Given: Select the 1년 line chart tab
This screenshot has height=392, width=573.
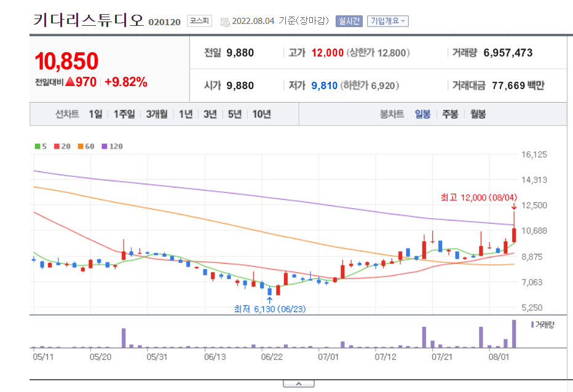Looking at the screenshot, I should point(186,114).
